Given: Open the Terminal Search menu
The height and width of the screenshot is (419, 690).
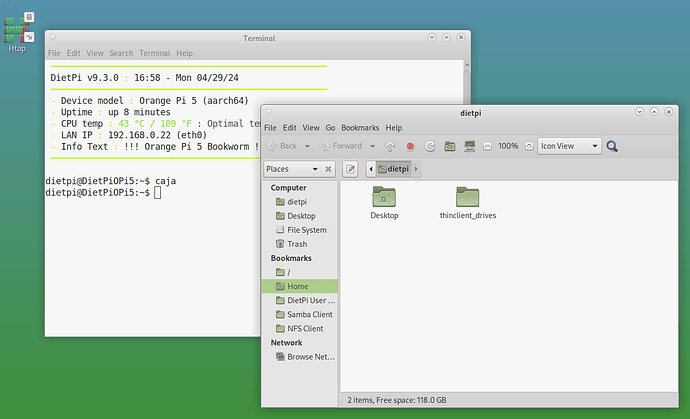Looking at the screenshot, I should (121, 53).
